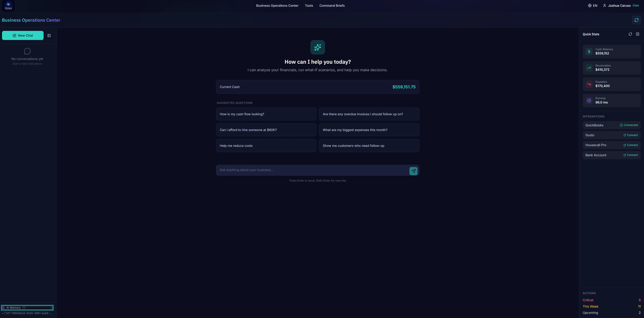Click the user profile icon beside Joshua Caruso
Image resolution: width=644 pixels, height=318 pixels.
[604, 6]
